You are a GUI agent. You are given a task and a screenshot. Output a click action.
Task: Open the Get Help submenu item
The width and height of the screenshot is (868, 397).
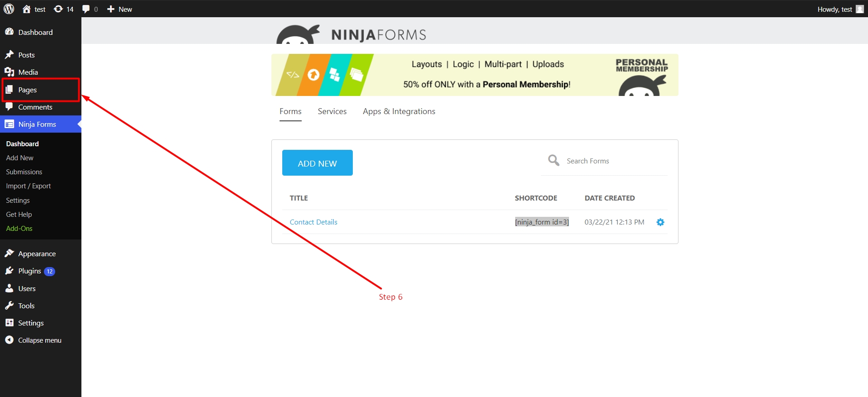19,214
